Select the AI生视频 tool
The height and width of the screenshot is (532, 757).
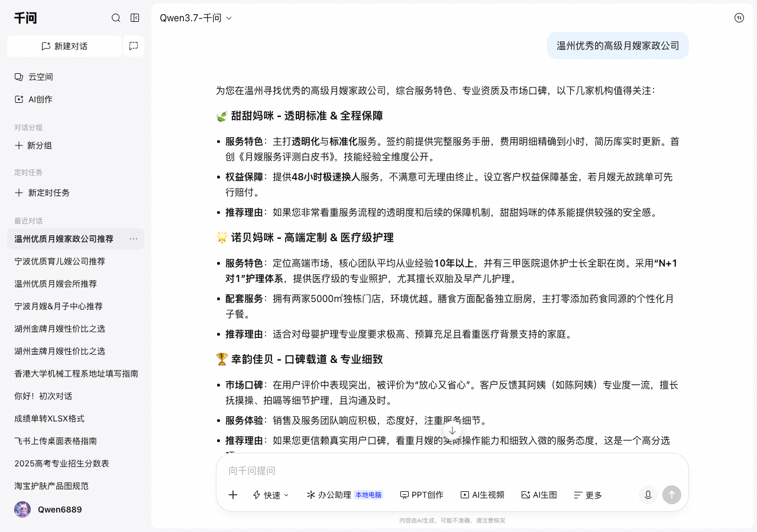coord(483,495)
